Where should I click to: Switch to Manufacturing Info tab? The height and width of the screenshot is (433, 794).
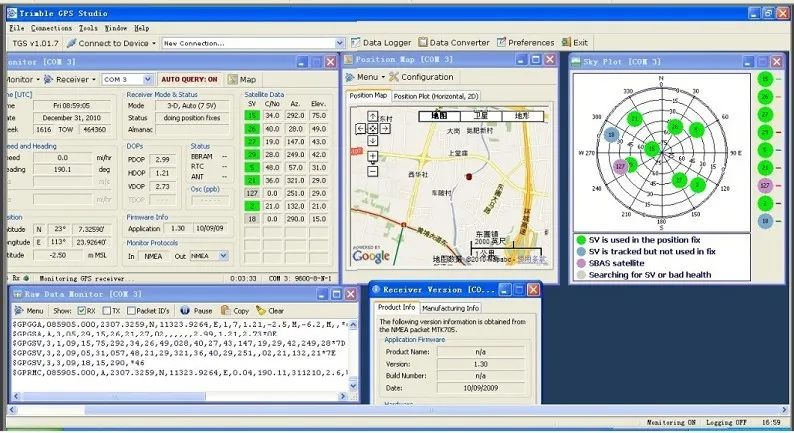pos(451,308)
